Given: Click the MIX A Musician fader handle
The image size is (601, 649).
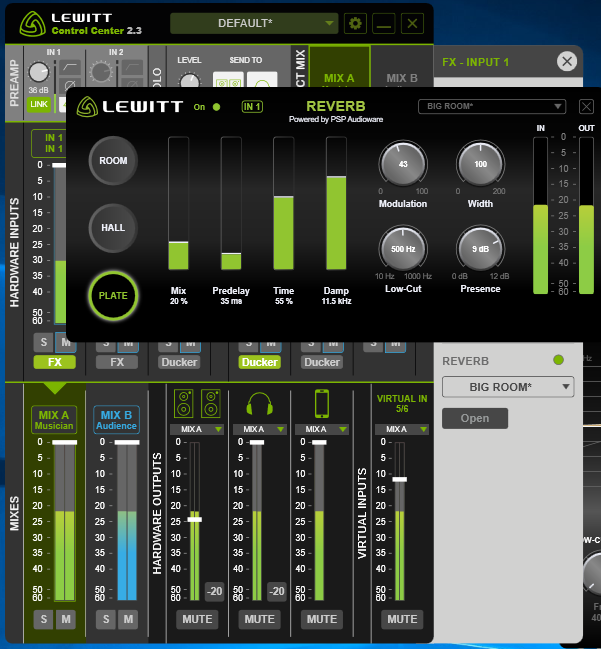Looking at the screenshot, I should (65, 442).
